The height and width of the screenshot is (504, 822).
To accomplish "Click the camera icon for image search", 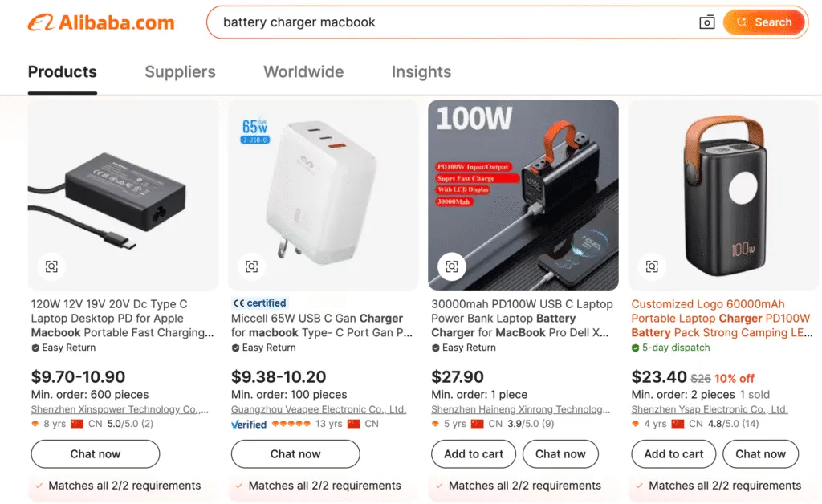I will click(707, 22).
